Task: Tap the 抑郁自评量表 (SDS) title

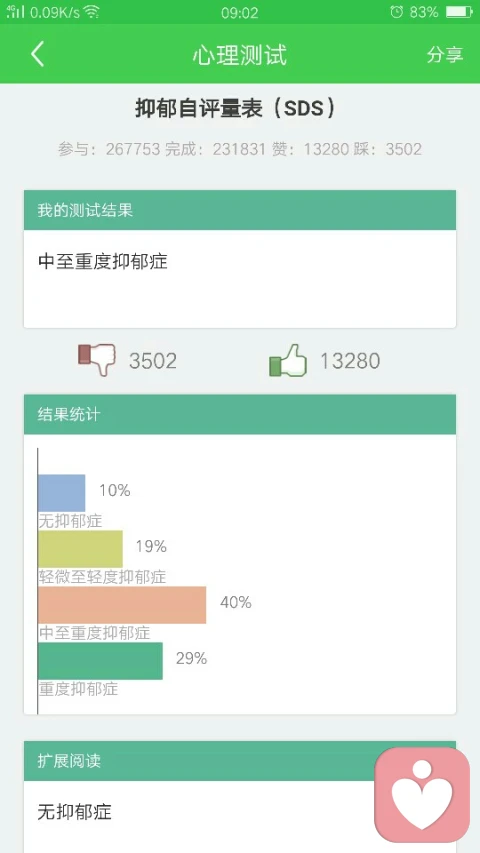Action: pos(235,109)
